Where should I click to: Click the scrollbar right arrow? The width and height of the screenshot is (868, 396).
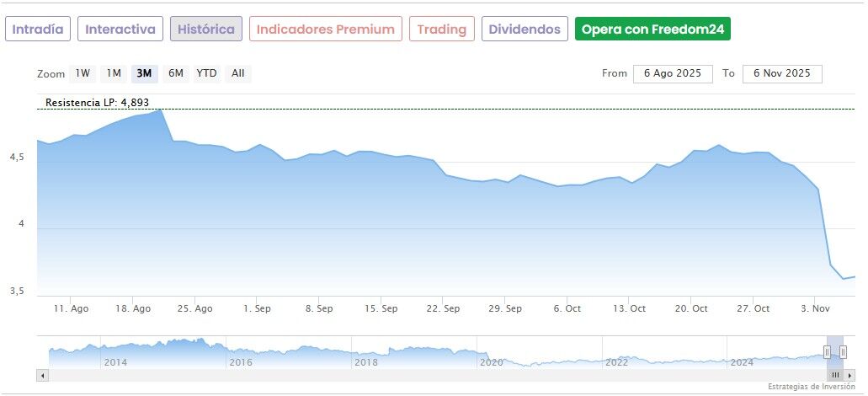point(850,375)
